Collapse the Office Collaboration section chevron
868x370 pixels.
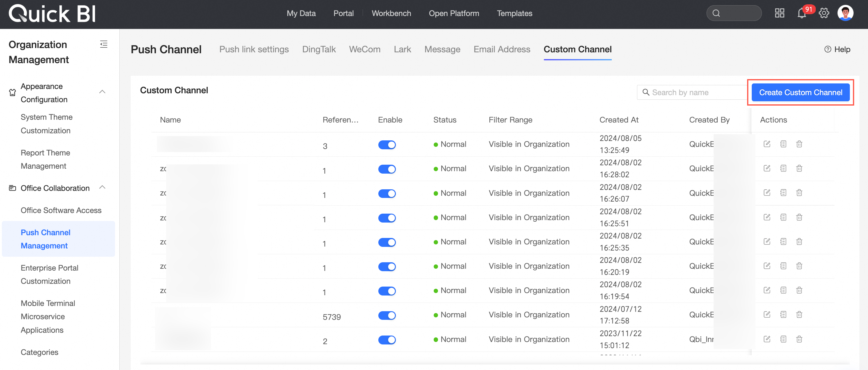coord(102,187)
